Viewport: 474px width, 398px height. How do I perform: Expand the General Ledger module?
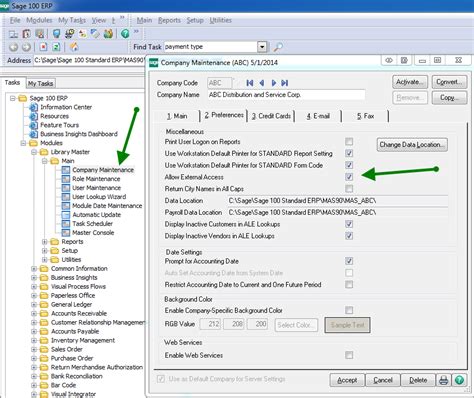tap(34, 305)
